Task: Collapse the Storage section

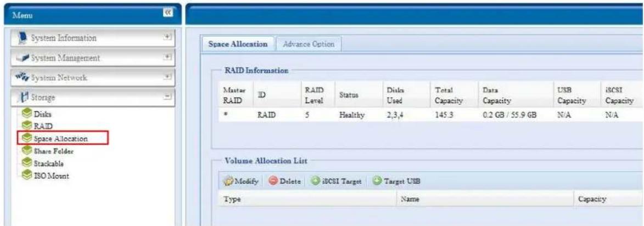Action: (167, 97)
